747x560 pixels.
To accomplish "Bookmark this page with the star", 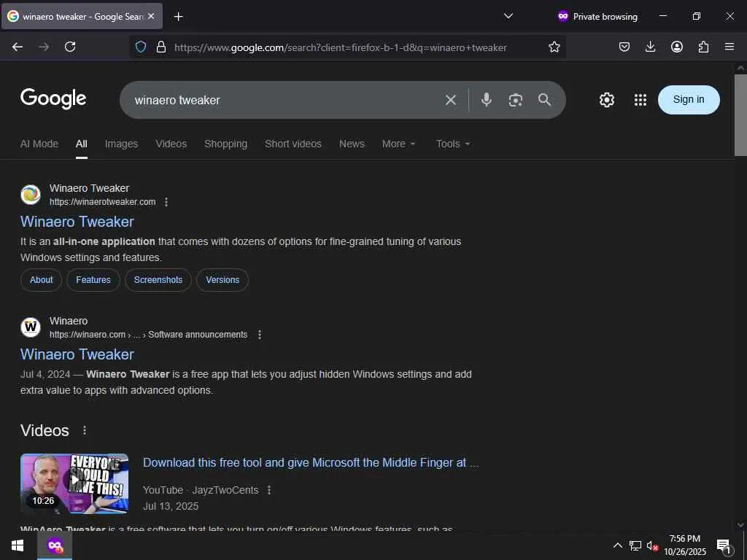I will 554,47.
